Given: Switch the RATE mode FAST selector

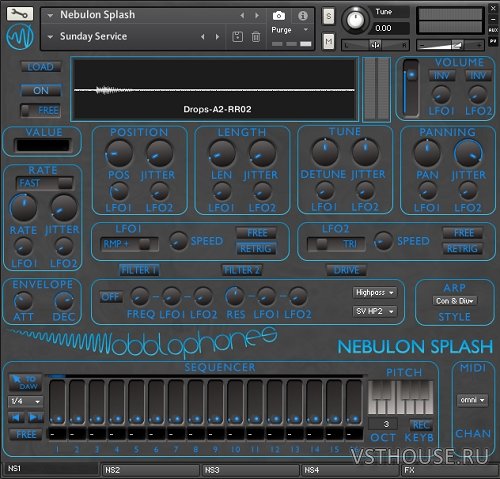Looking at the screenshot, I should pos(45,183).
